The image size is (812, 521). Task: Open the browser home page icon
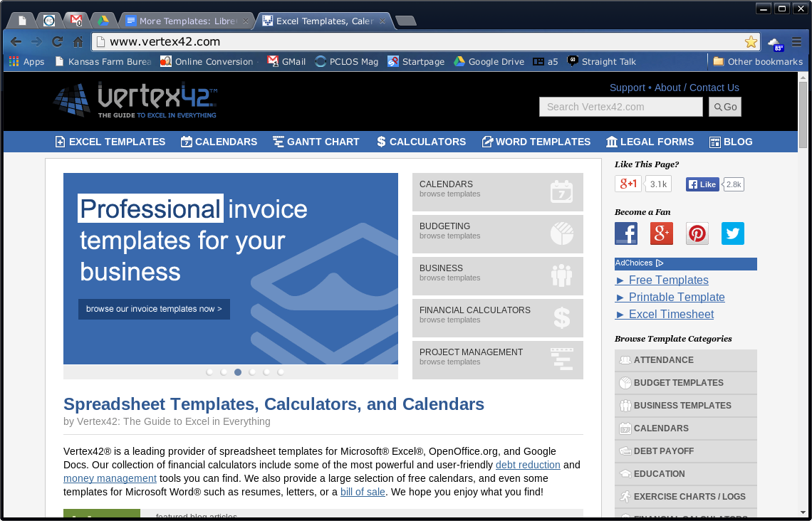coord(78,42)
